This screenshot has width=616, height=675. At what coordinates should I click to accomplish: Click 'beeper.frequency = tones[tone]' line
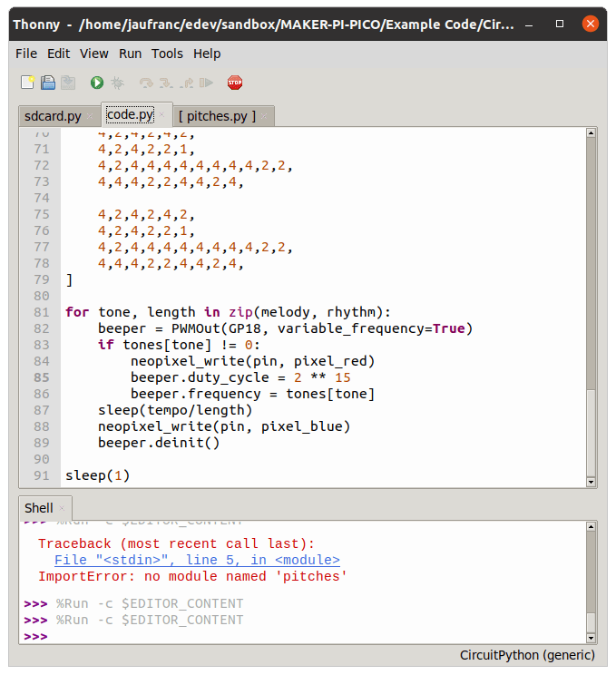coord(253,394)
